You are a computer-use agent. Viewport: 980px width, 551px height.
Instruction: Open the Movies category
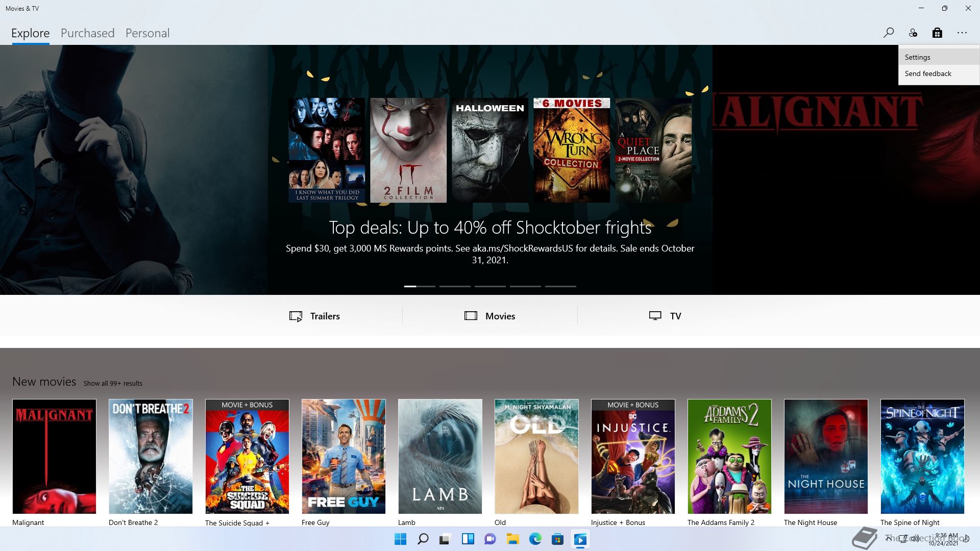pos(490,316)
